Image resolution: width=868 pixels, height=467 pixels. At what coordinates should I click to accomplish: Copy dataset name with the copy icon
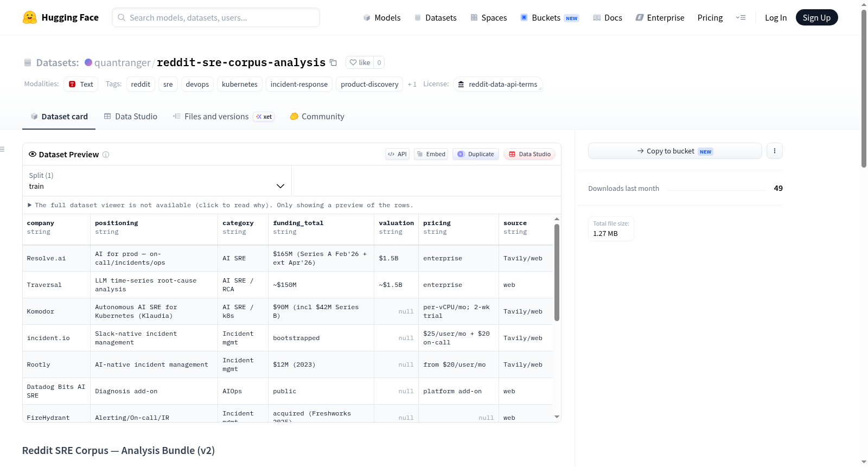tap(333, 62)
